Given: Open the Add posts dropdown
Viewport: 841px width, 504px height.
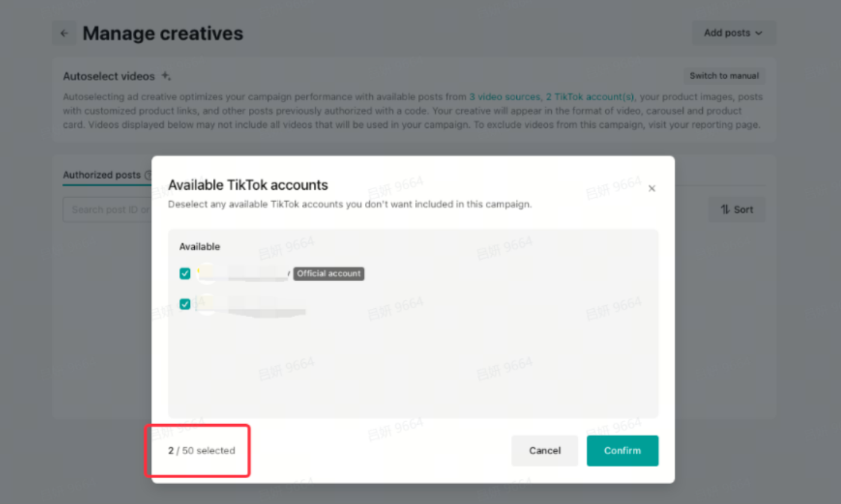Looking at the screenshot, I should pos(733,33).
